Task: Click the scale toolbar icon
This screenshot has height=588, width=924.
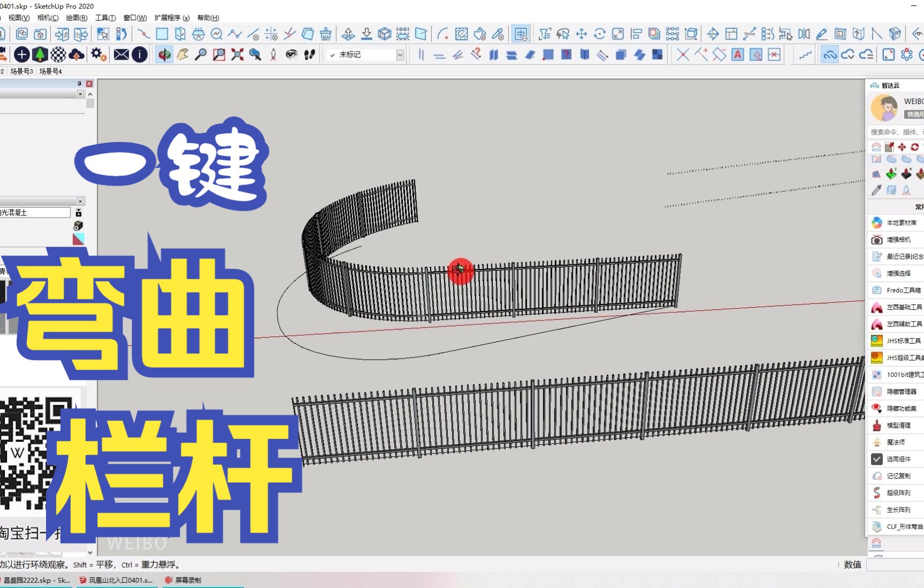Action: click(618, 34)
